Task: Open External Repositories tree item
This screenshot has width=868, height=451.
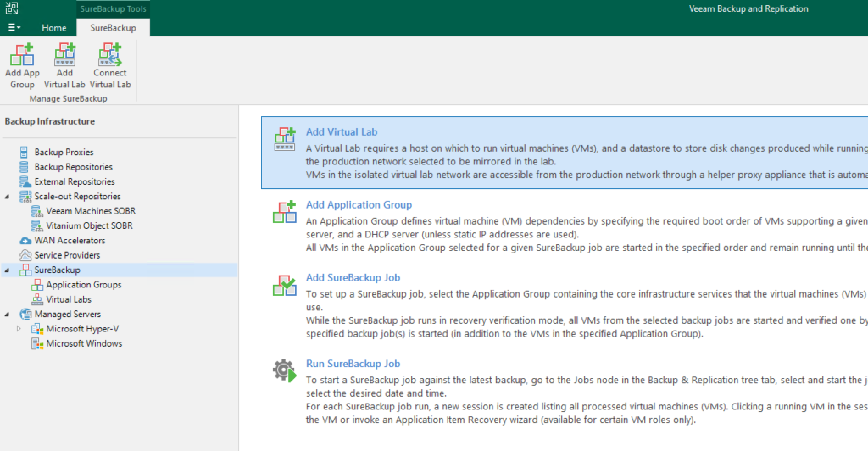Action: [75, 181]
